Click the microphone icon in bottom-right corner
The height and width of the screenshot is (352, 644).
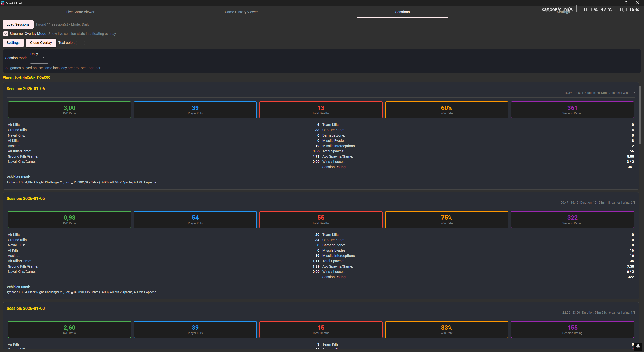point(638,347)
